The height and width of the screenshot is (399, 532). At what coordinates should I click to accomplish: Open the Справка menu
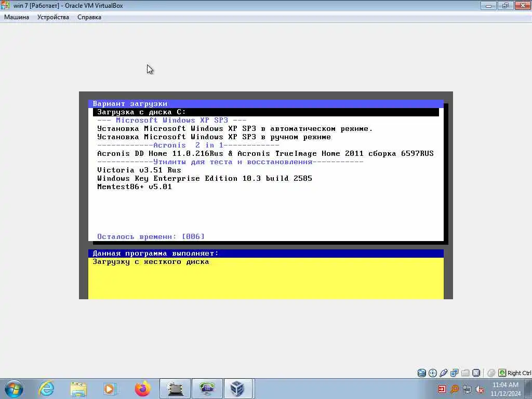pyautogui.click(x=89, y=17)
